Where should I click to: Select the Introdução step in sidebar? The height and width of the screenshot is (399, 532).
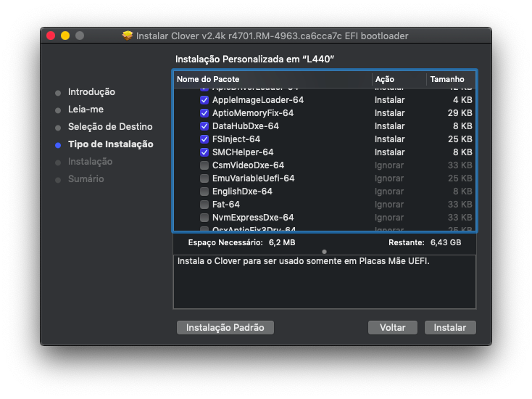91,92
